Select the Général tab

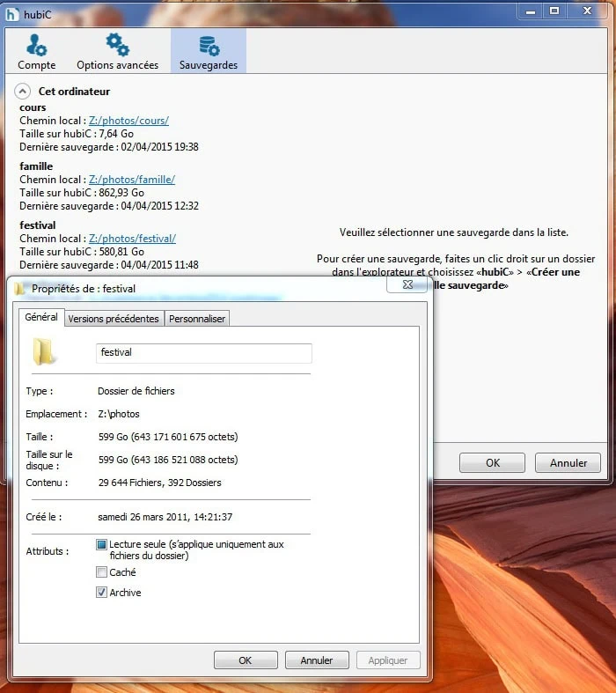(41, 317)
